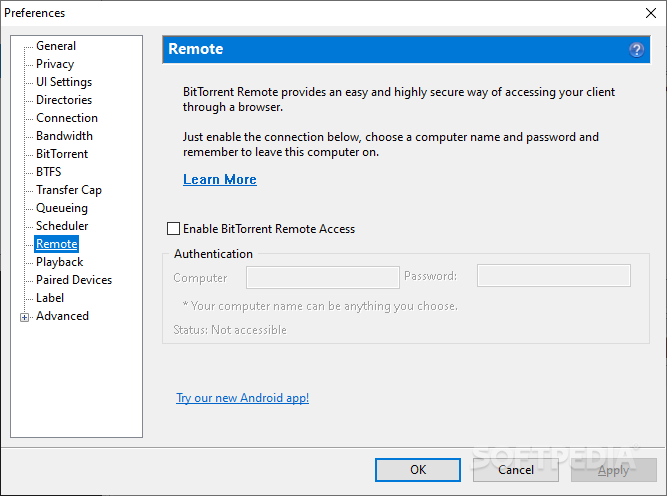Close the Preferences dialog window
This screenshot has height=496, width=667.
tap(650, 13)
